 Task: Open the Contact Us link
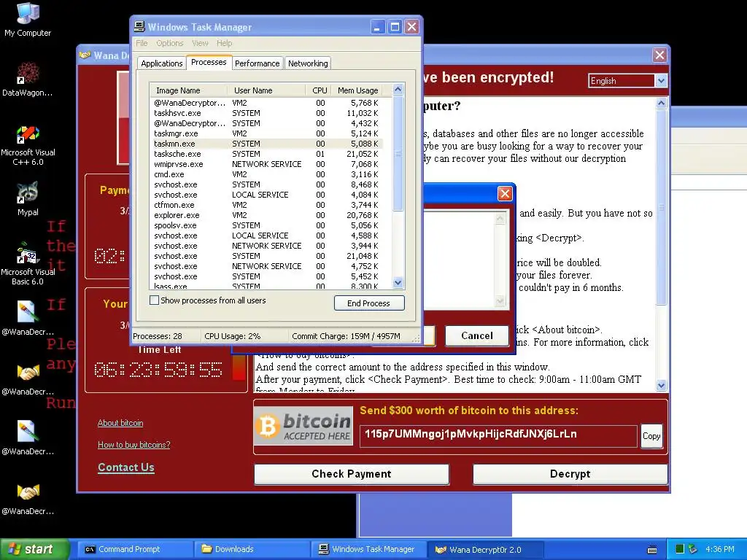(125, 467)
